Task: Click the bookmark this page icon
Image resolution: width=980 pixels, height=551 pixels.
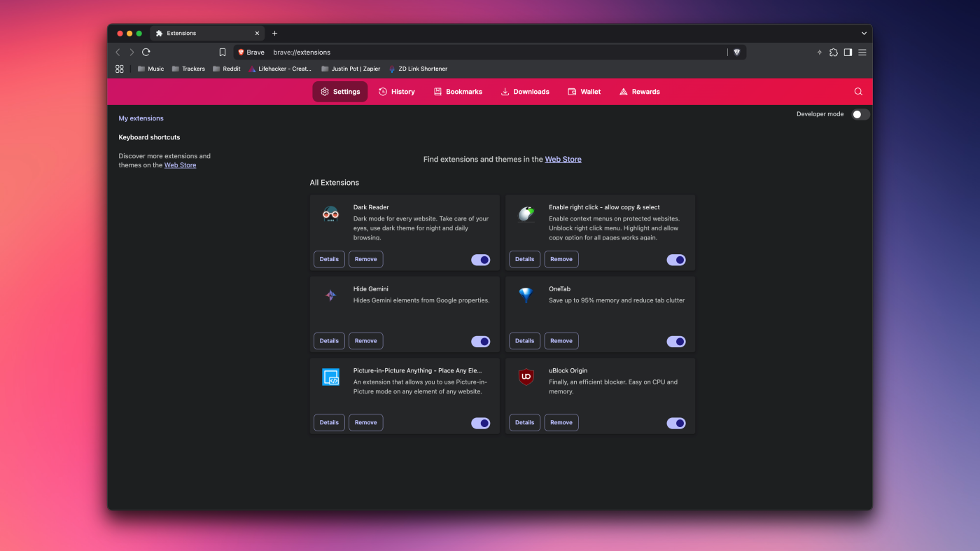Action: tap(223, 53)
